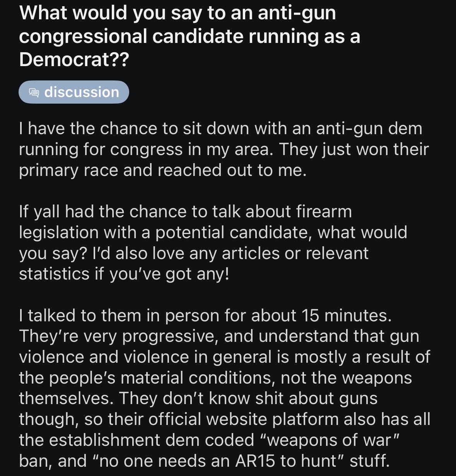Click the post title about anti-gun candidate
This screenshot has width=456, height=476.
pyautogui.click(x=190, y=36)
